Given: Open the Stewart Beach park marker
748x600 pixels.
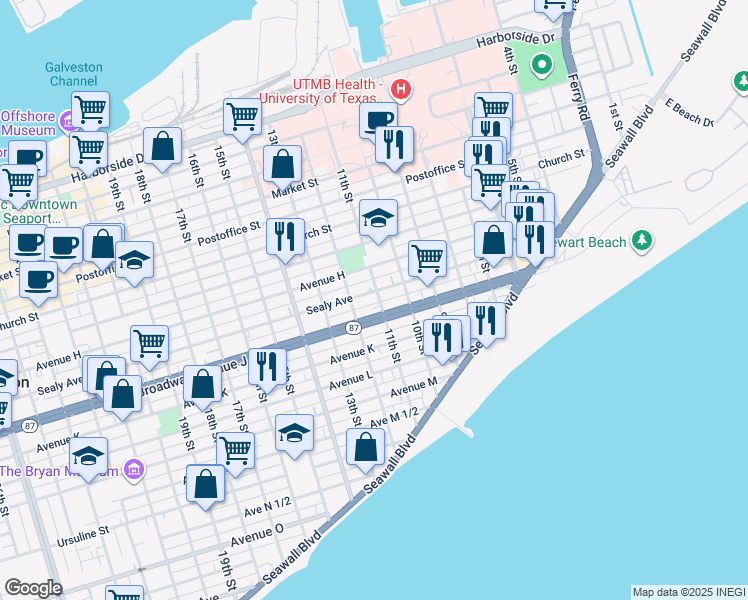Looking at the screenshot, I should [x=642, y=241].
